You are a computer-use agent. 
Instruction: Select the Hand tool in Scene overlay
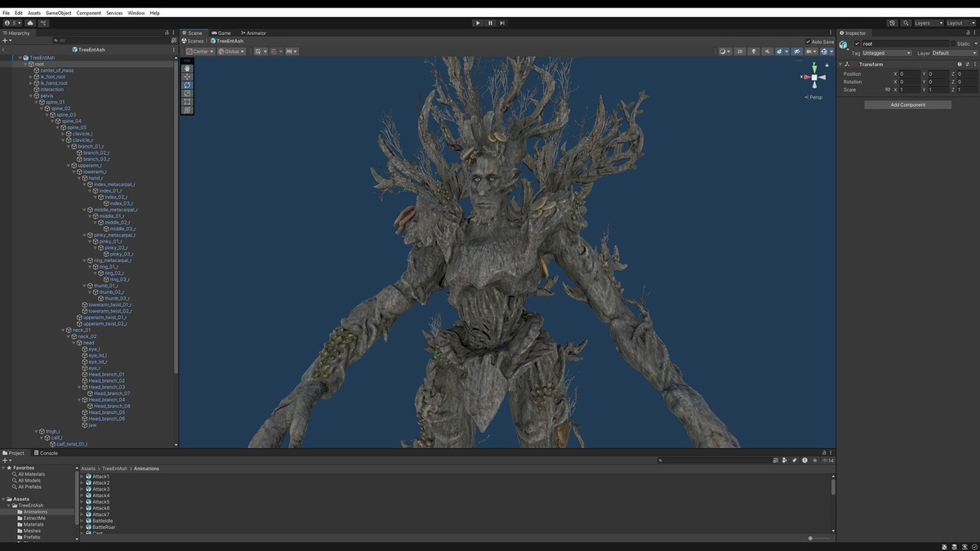pos(187,69)
